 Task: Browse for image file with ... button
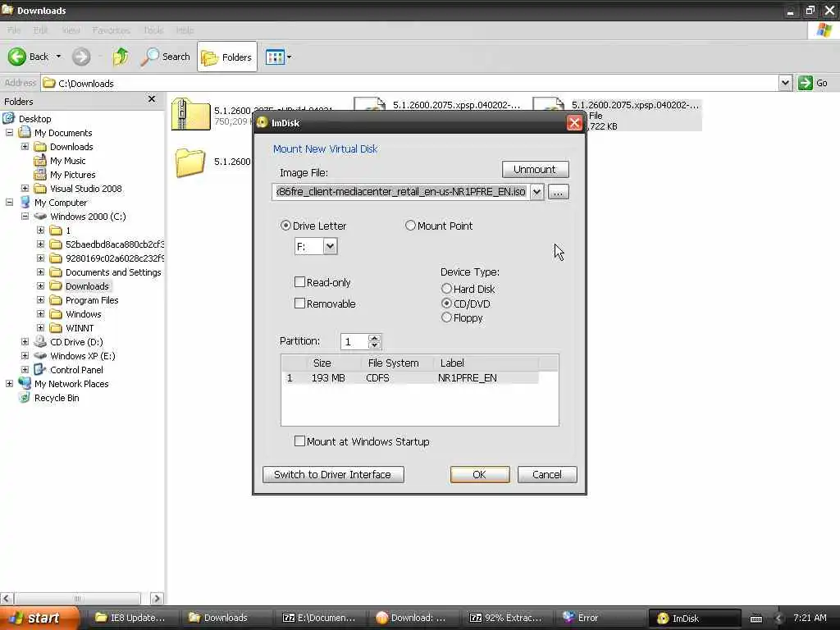point(558,192)
